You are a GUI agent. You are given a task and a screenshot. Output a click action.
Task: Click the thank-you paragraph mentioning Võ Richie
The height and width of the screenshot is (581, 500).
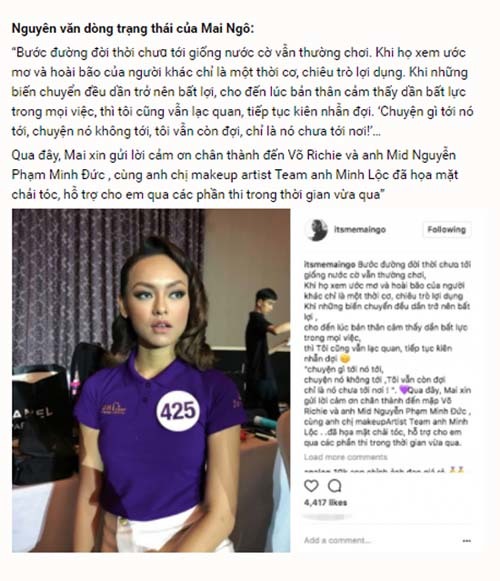point(235,175)
